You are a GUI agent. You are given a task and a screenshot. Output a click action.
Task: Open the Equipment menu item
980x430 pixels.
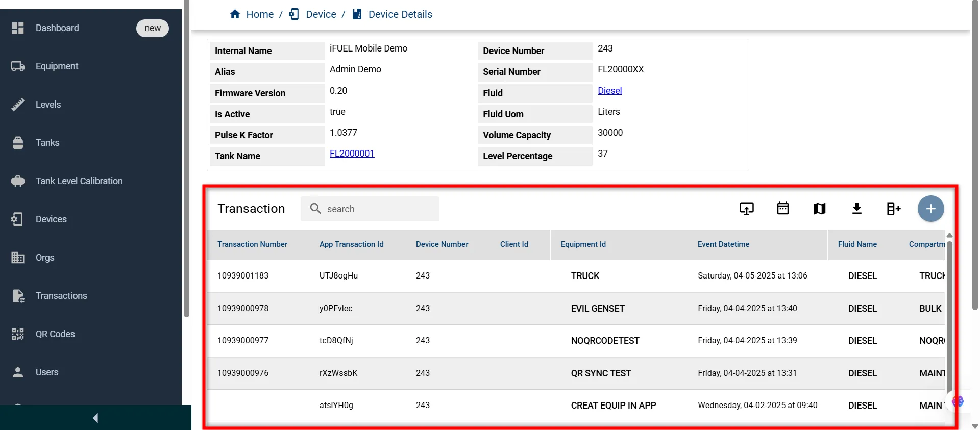[x=57, y=66]
